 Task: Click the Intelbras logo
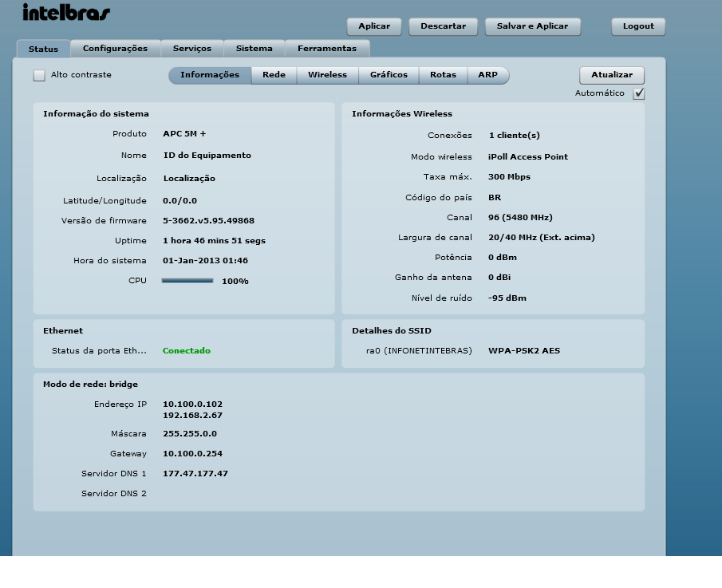[x=66, y=13]
